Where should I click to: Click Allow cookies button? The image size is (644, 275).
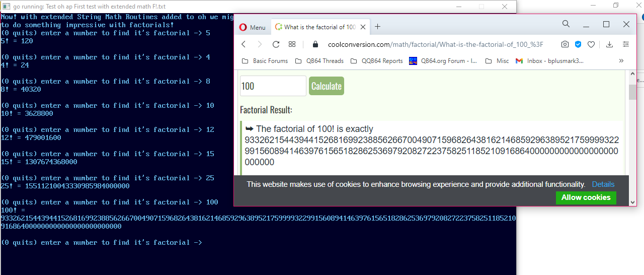[x=586, y=197]
